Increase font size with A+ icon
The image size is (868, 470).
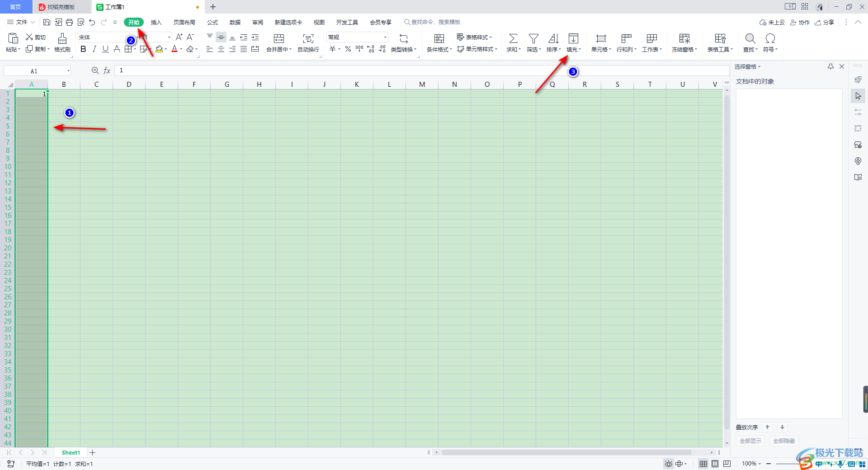[x=179, y=37]
